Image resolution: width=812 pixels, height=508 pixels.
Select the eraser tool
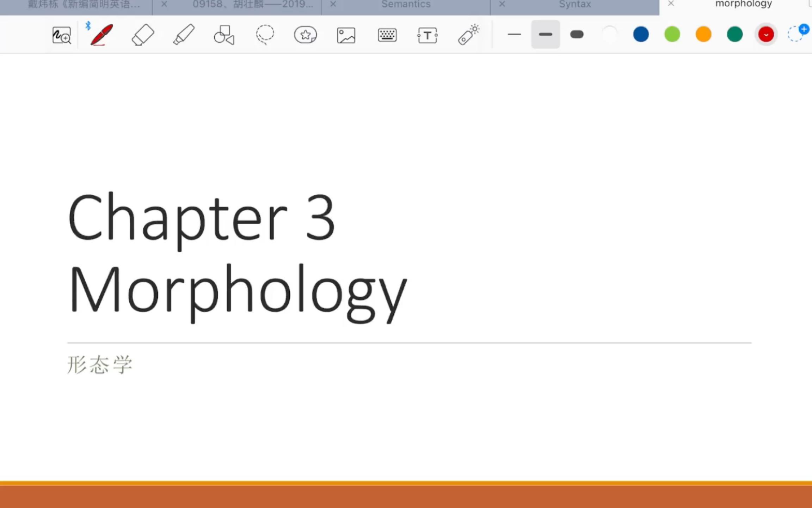click(x=143, y=35)
